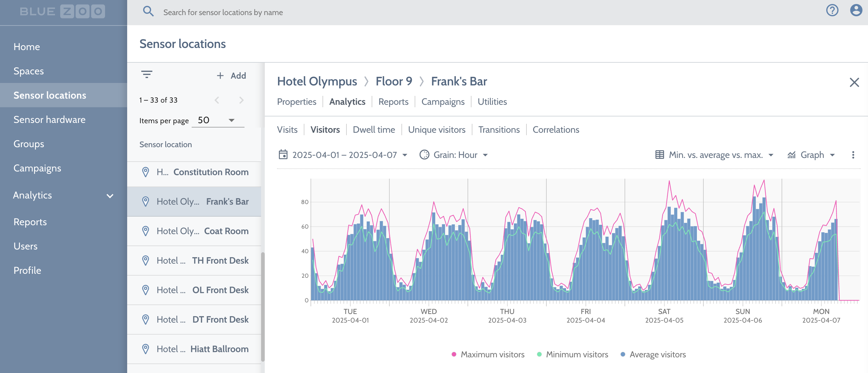Click the Add button label
Image resolution: width=868 pixels, height=373 pixels.
point(238,76)
